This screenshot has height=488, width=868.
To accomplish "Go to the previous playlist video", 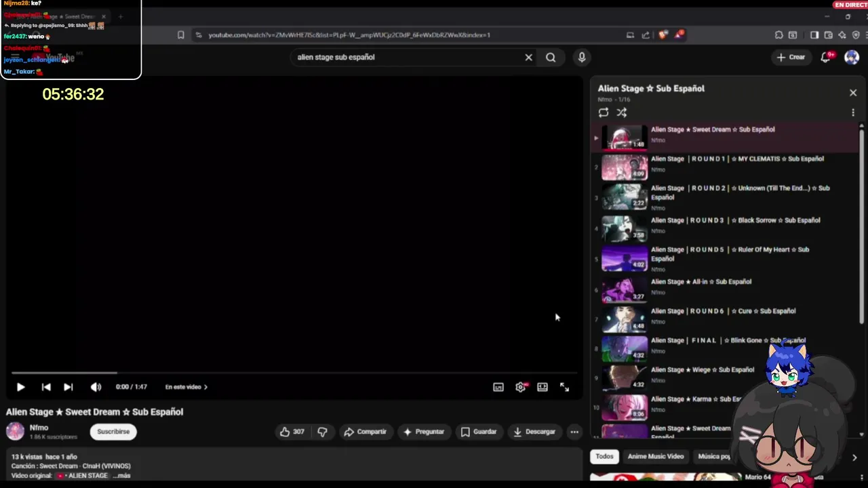I will click(x=46, y=387).
